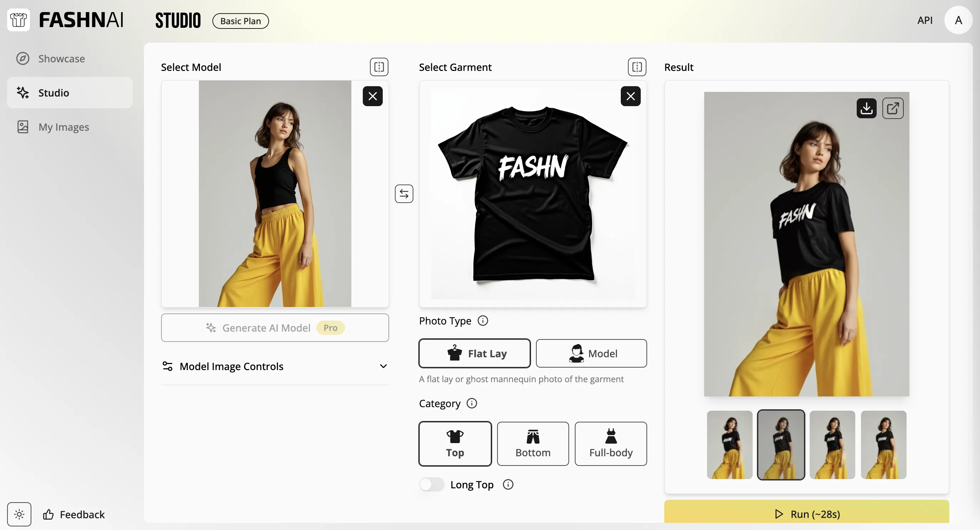Open the Showcase section
The width and height of the screenshot is (980, 530).
click(61, 58)
